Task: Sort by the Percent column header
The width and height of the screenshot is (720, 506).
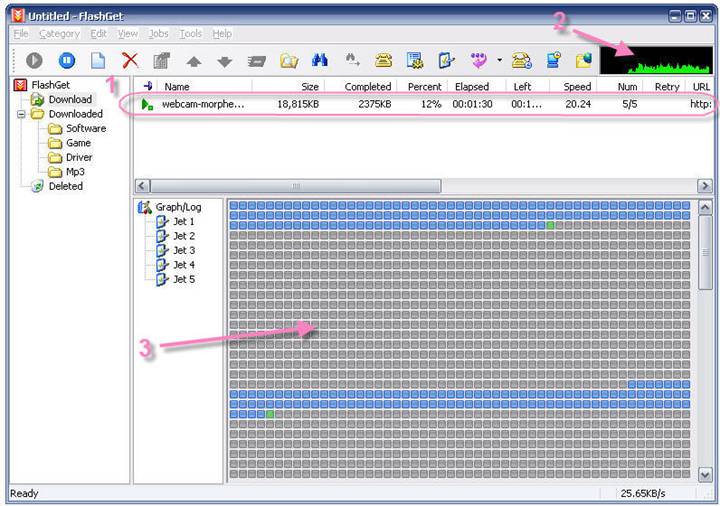Action: 424,86
